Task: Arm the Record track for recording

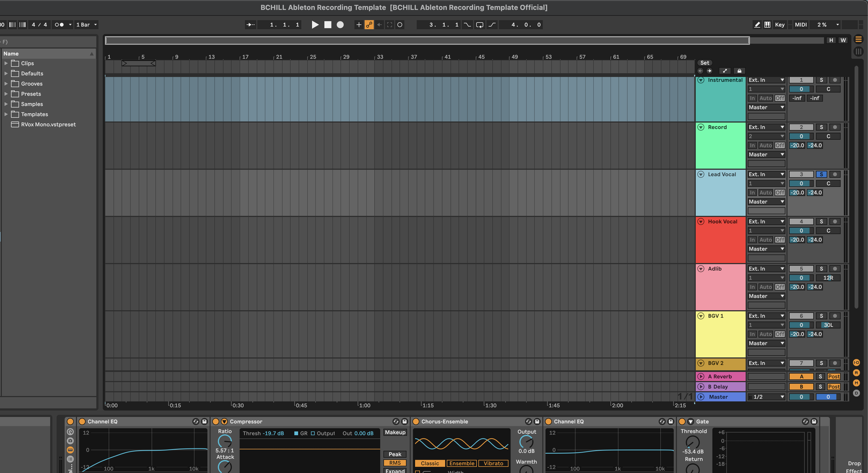Action: [x=835, y=128]
